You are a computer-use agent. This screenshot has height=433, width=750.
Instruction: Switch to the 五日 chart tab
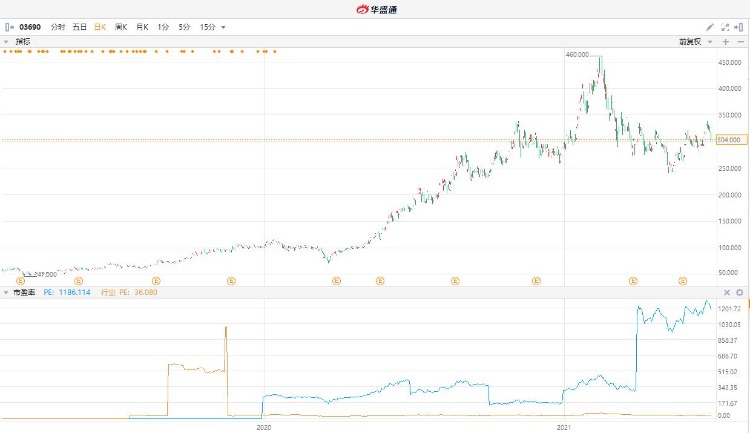coord(79,27)
